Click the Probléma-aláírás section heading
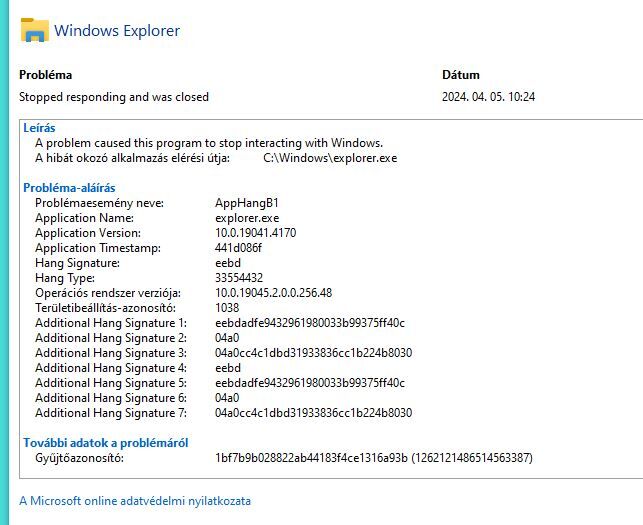The width and height of the screenshot is (643, 525). (x=69, y=188)
